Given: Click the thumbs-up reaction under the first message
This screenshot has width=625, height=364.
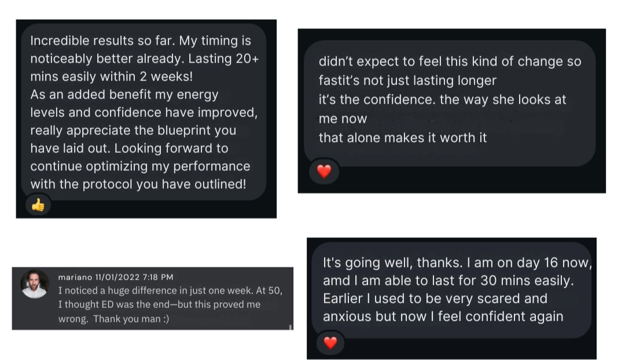Looking at the screenshot, I should (x=38, y=205).
